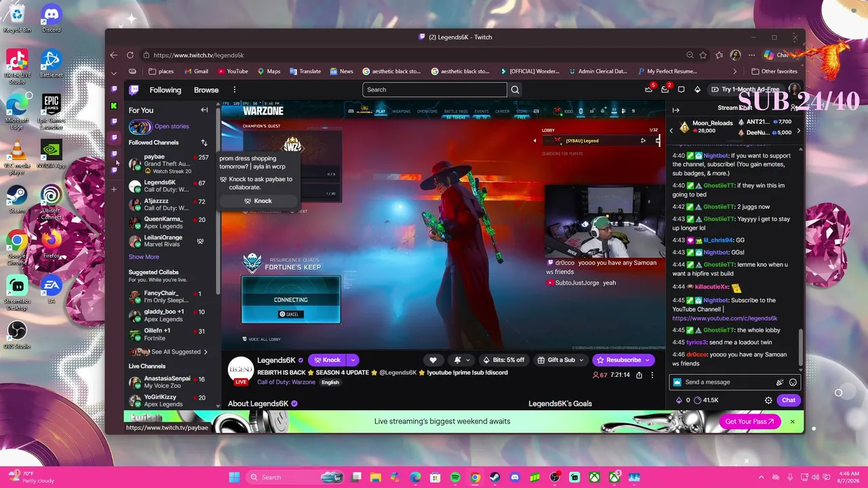The width and height of the screenshot is (868, 488).
Task: Show more followed channels
Action: [144, 257]
